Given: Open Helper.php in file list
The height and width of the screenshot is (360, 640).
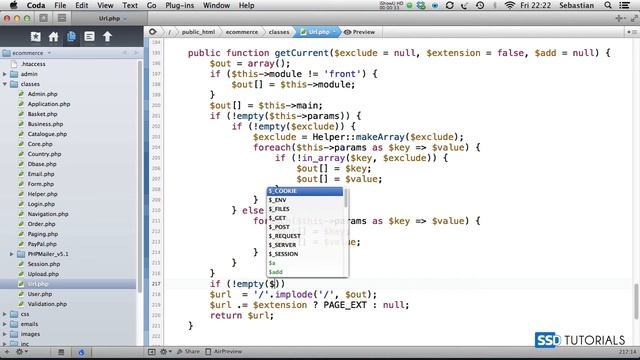Looking at the screenshot, I should [42, 194].
